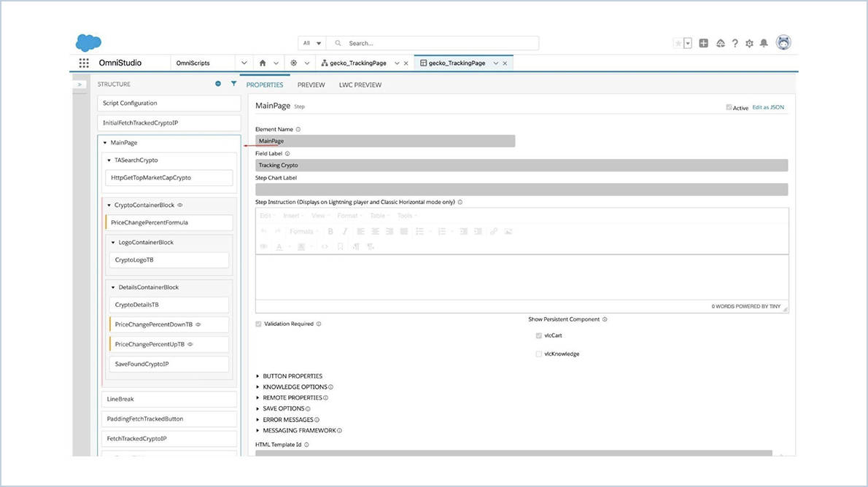Apply italic formatting in the rich text toolbar
Image resolution: width=868 pixels, height=487 pixels.
(x=344, y=231)
